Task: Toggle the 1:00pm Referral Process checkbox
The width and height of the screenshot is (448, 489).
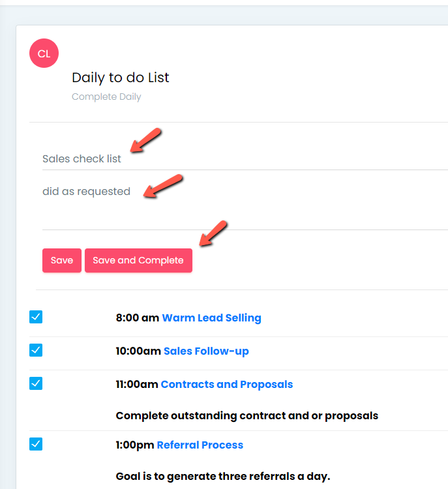Action: tap(36, 444)
